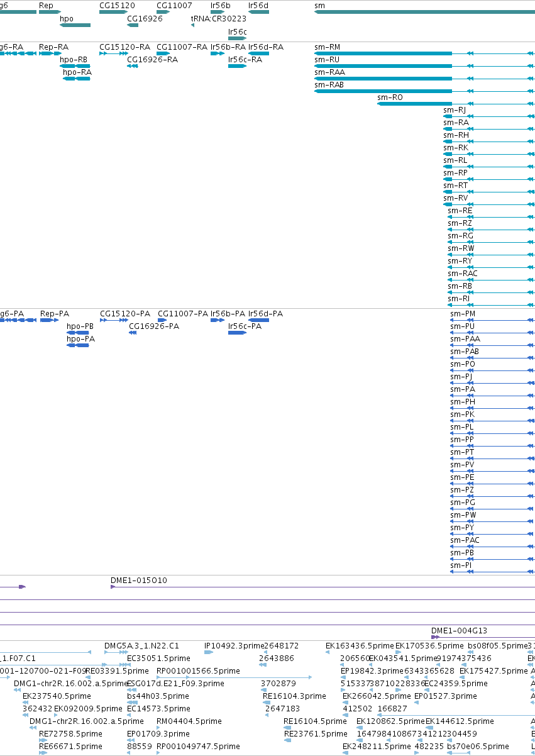Select gene label 'Ir56d'
The width and height of the screenshot is (535, 756).
click(x=258, y=5)
